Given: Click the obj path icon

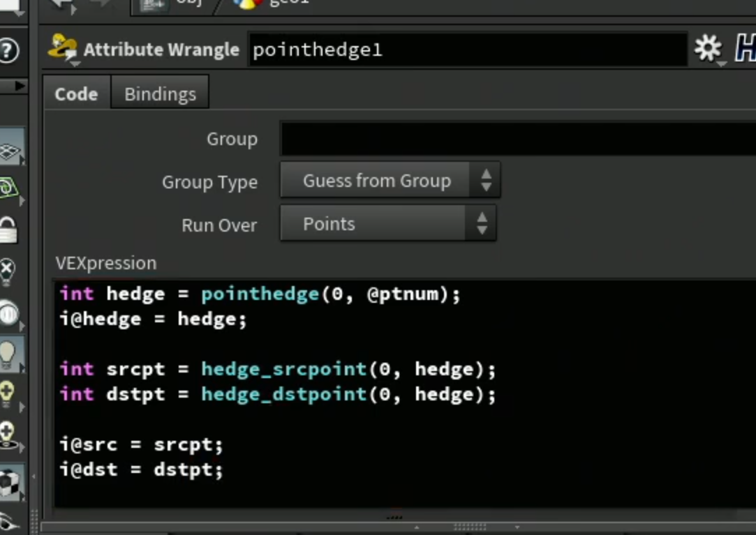Looking at the screenshot, I should tap(152, 5).
